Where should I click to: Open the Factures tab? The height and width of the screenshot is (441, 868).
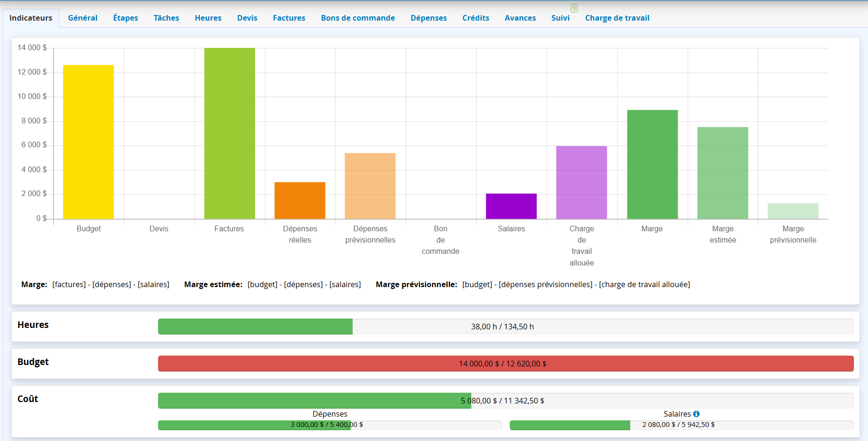pyautogui.click(x=289, y=18)
